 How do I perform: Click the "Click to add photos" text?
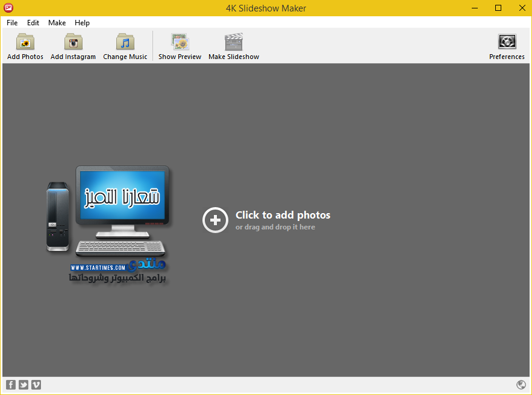(x=283, y=215)
